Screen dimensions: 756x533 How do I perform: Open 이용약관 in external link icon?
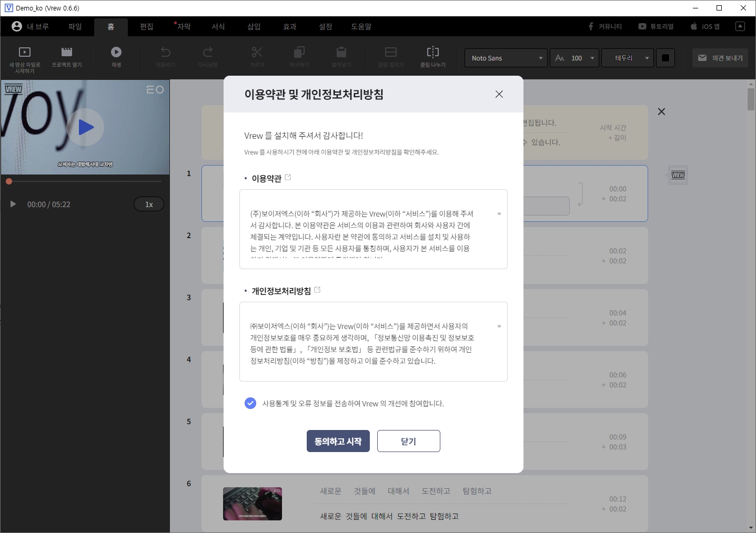(288, 178)
